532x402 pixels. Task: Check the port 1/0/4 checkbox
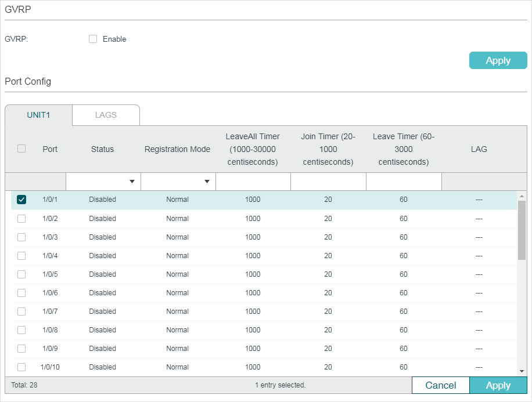[21, 256]
